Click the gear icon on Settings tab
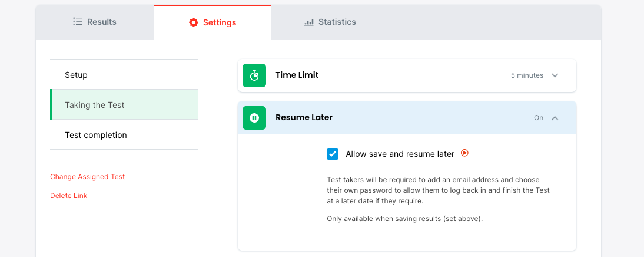Viewport: 644px width, 257px height. [x=194, y=22]
